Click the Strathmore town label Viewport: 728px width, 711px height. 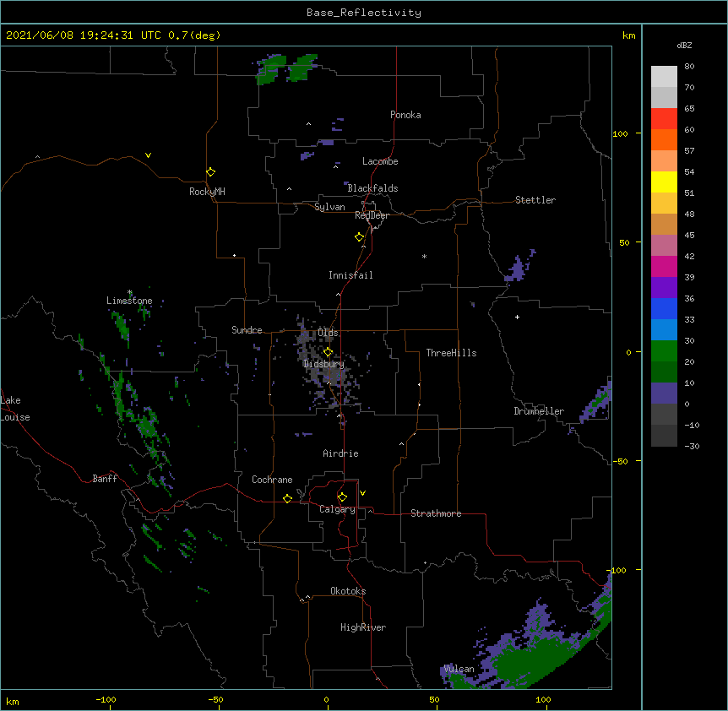436,513
